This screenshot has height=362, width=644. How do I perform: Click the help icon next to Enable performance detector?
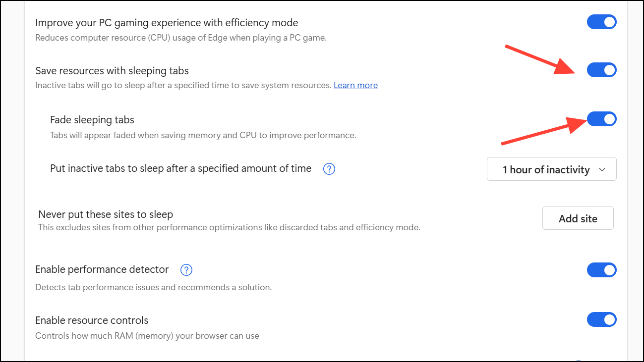(186, 270)
